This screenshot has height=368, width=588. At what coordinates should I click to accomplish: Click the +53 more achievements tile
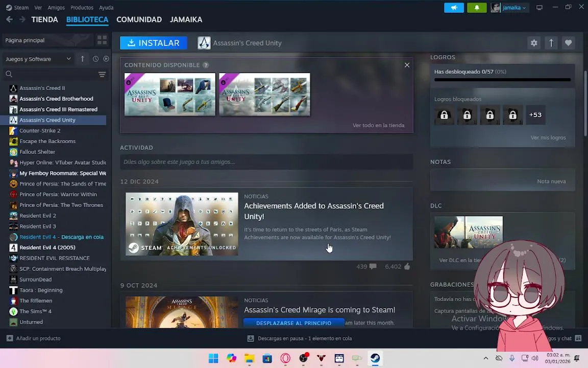[x=535, y=115]
